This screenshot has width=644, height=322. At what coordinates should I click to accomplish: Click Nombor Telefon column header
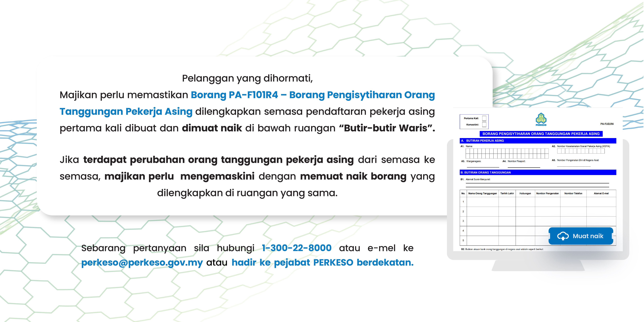pos(573,193)
